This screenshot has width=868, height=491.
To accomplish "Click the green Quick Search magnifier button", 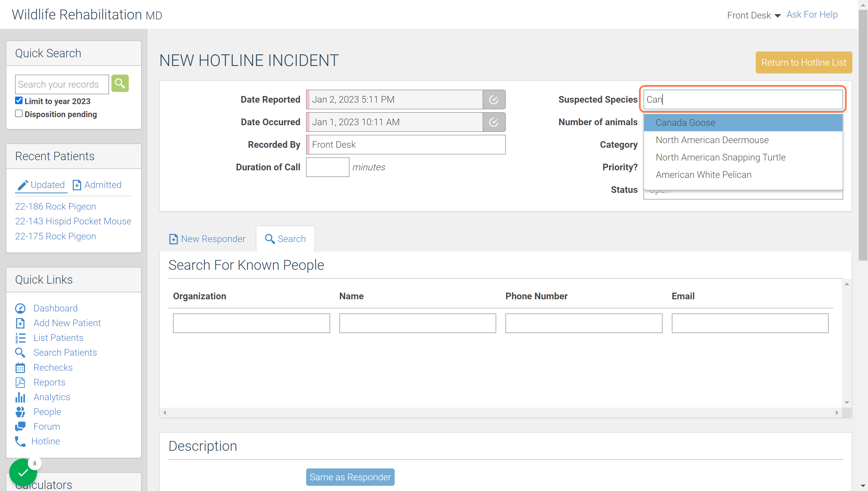I will pyautogui.click(x=120, y=83).
